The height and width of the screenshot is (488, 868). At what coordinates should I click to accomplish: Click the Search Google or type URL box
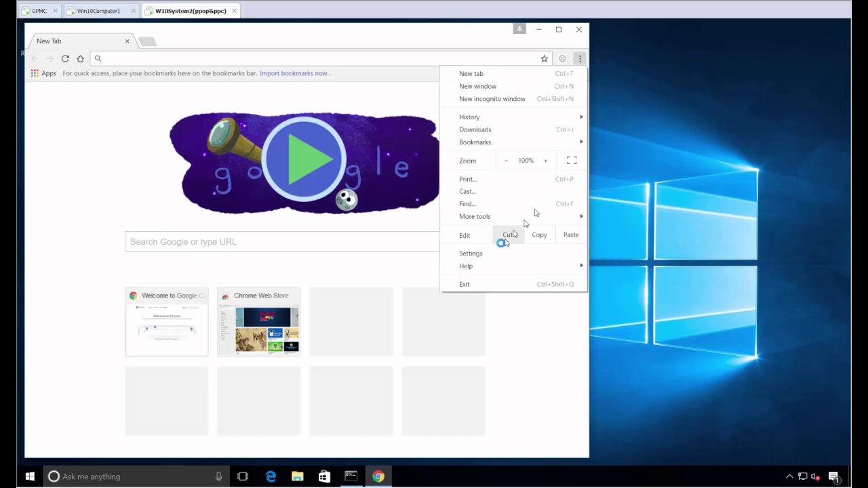[282, 242]
